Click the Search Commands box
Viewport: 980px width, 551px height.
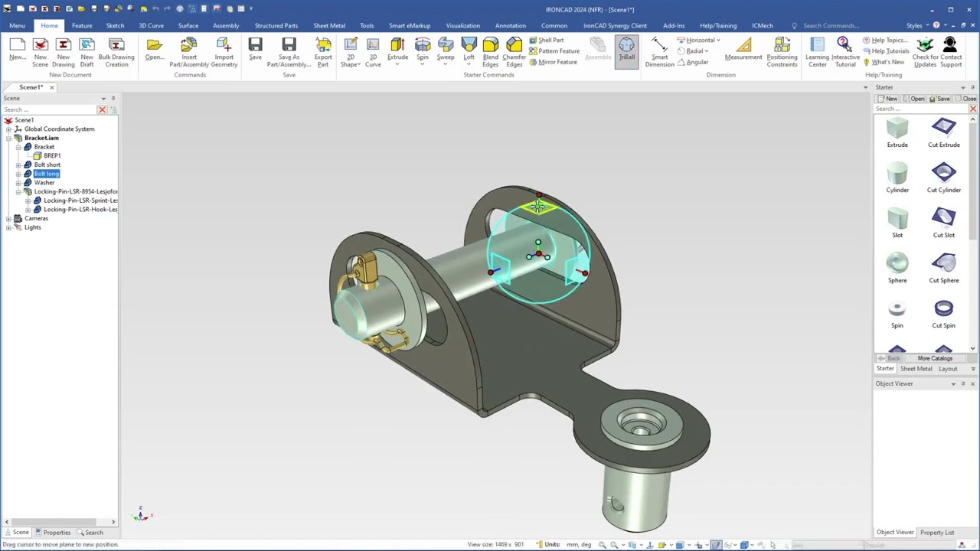pos(831,25)
